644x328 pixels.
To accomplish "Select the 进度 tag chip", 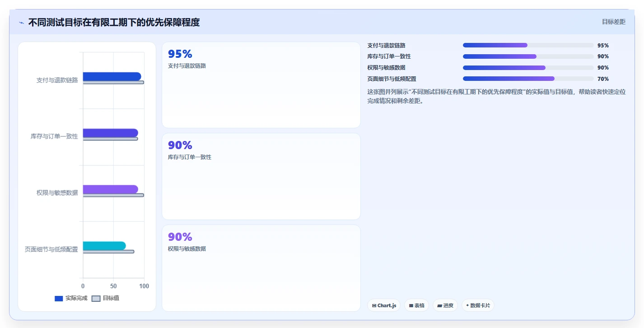I will tap(445, 305).
